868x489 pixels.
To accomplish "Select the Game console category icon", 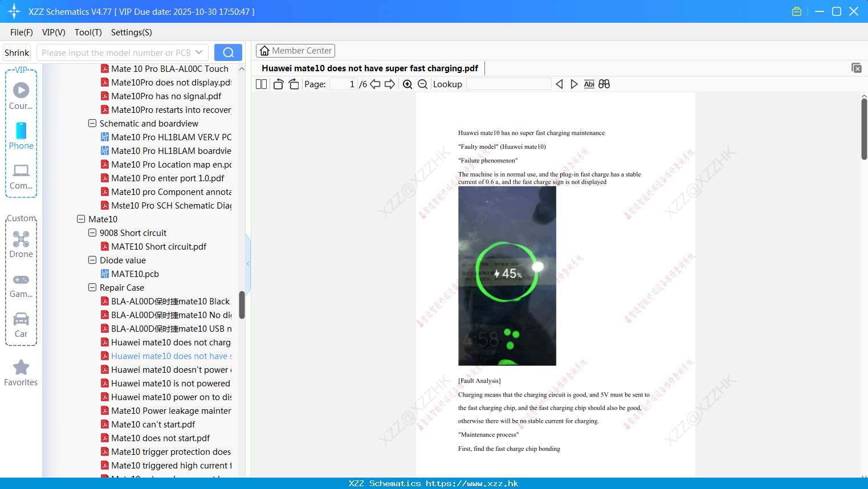I will point(21,280).
